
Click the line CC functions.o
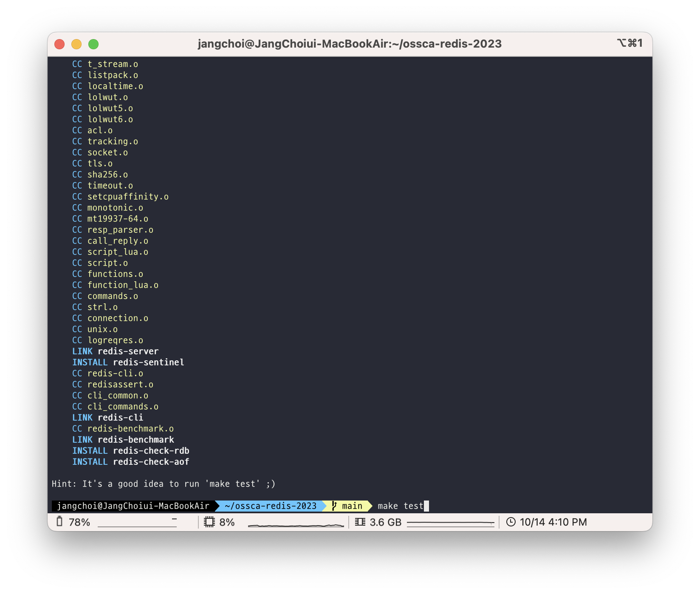(108, 274)
